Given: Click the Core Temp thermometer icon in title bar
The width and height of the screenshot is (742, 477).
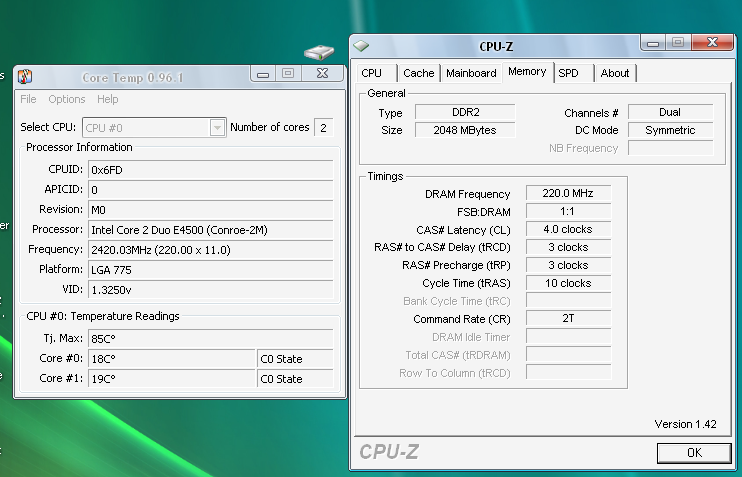Looking at the screenshot, I should coord(25,76).
